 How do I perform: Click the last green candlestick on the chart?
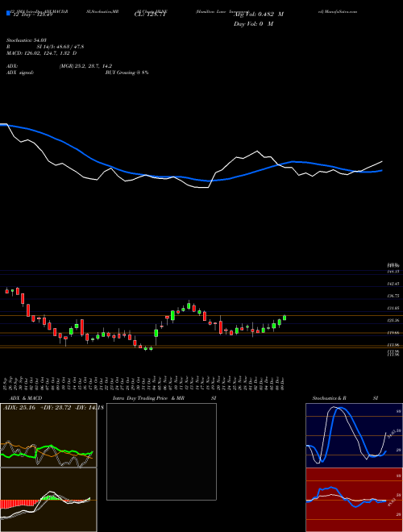coord(285,318)
